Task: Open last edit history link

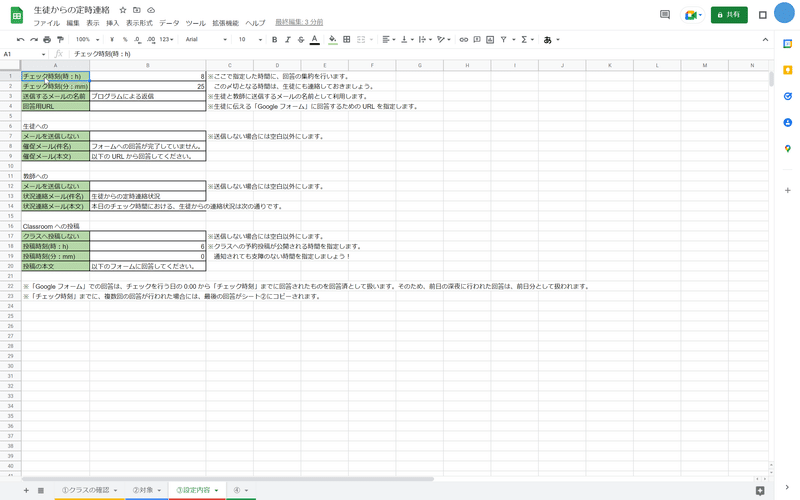Action: click(299, 22)
